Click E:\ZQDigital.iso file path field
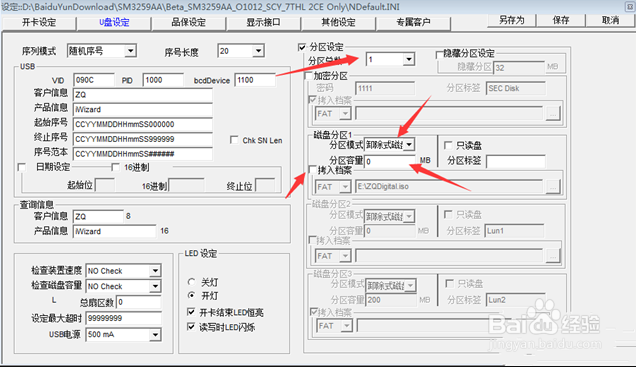636x367 pixels. (x=449, y=187)
